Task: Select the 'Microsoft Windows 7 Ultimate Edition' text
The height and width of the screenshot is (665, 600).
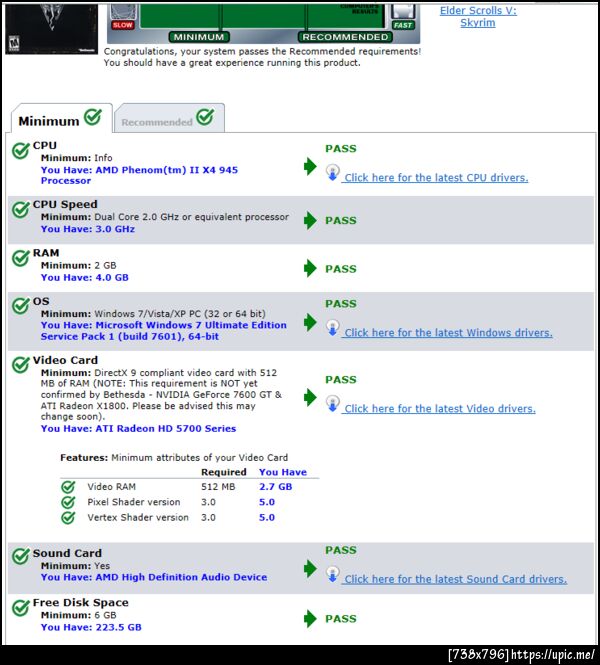Action: coord(191,325)
